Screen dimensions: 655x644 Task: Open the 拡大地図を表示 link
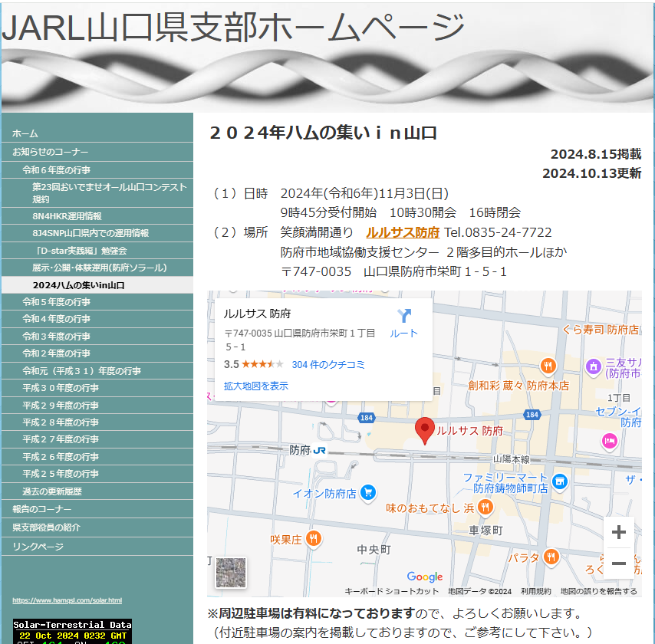coord(256,386)
